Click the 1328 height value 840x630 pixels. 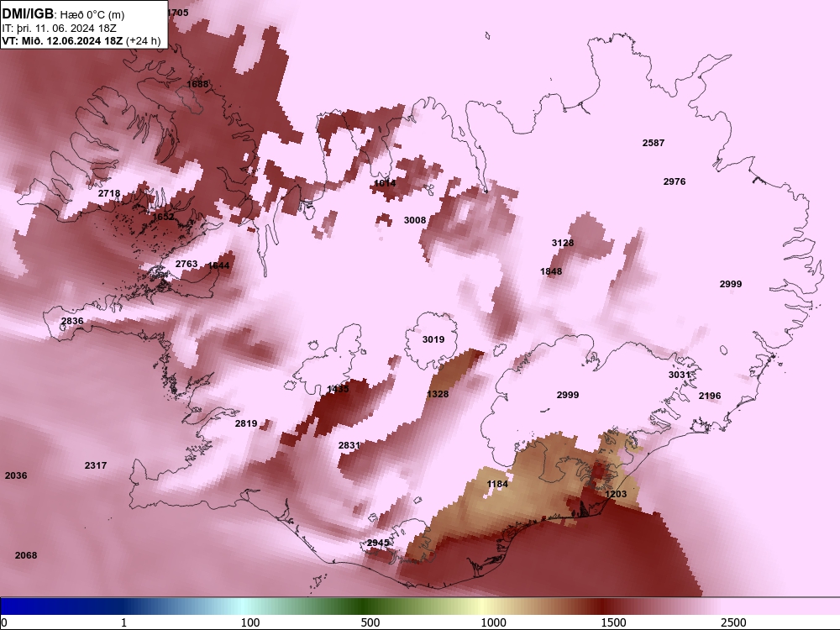(438, 394)
